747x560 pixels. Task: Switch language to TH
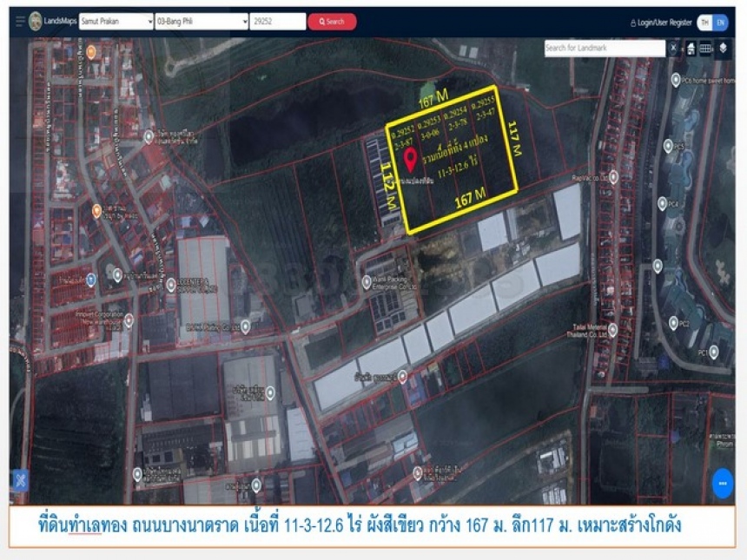tap(704, 22)
